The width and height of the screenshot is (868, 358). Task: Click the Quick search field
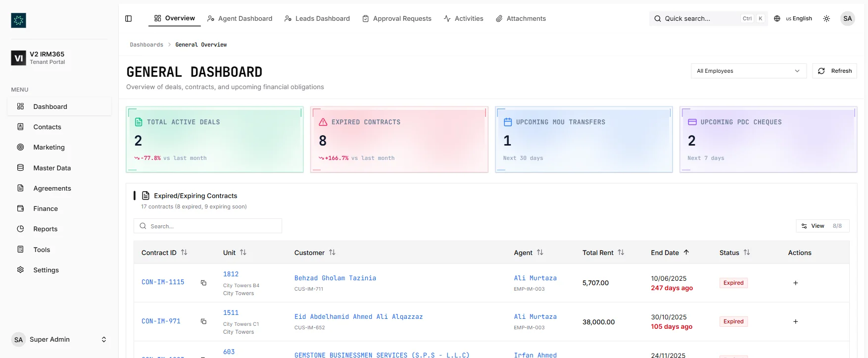pyautogui.click(x=708, y=19)
